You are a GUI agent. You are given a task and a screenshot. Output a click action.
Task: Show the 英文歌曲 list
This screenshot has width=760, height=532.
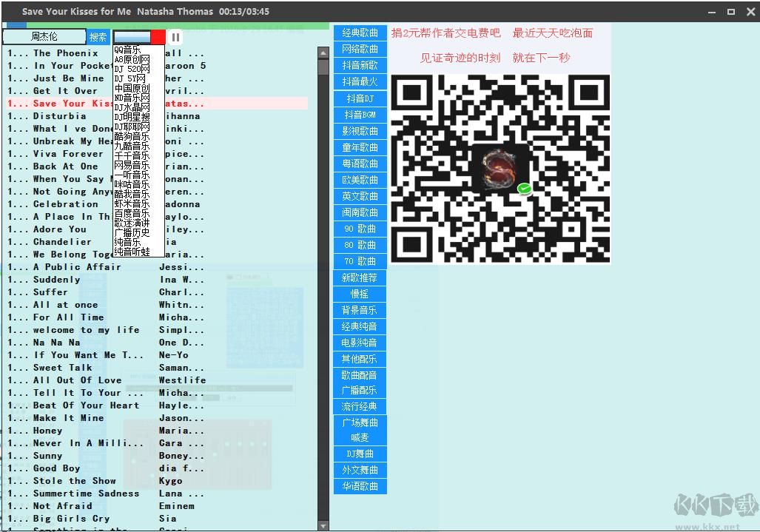[360, 196]
